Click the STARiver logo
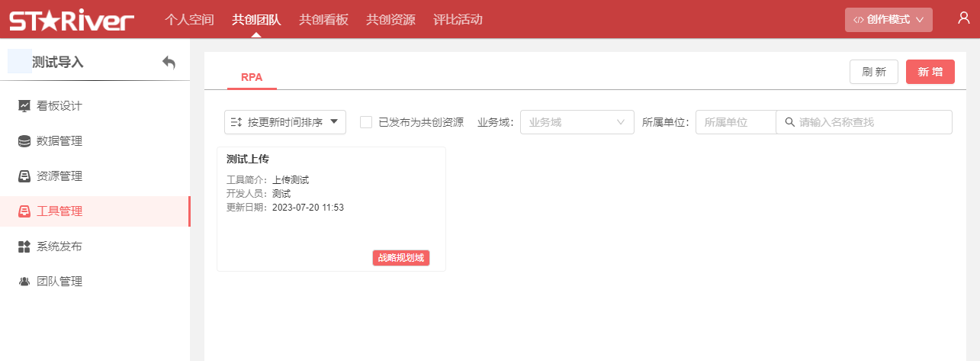 click(x=71, y=20)
